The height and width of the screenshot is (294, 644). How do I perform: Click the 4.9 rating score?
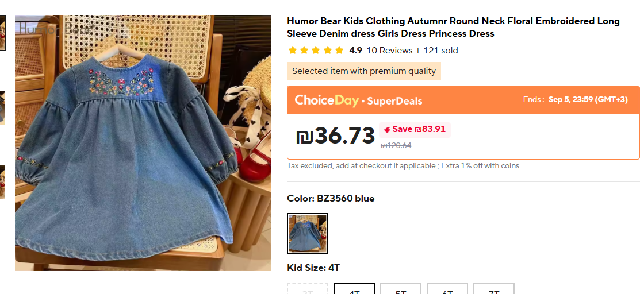[355, 51]
